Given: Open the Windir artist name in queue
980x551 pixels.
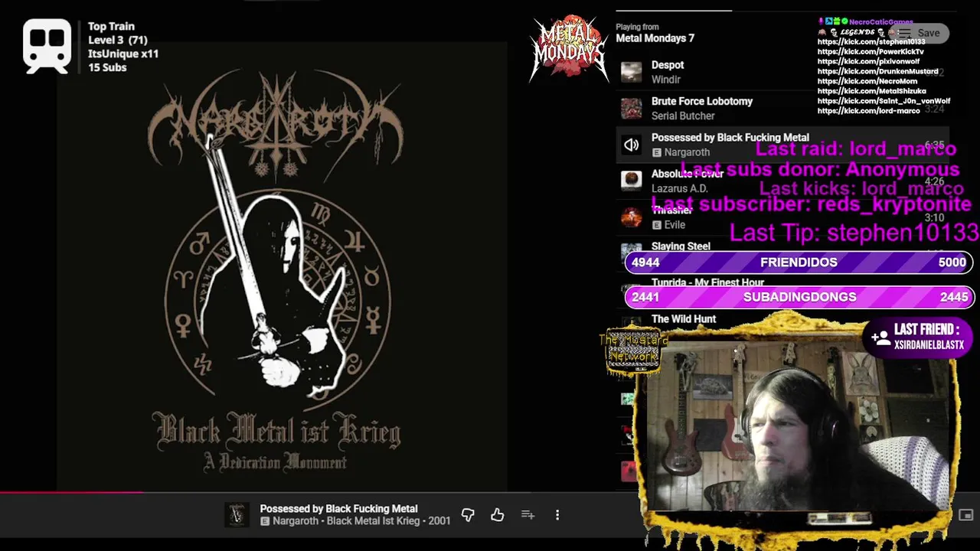Looking at the screenshot, I should [666, 80].
